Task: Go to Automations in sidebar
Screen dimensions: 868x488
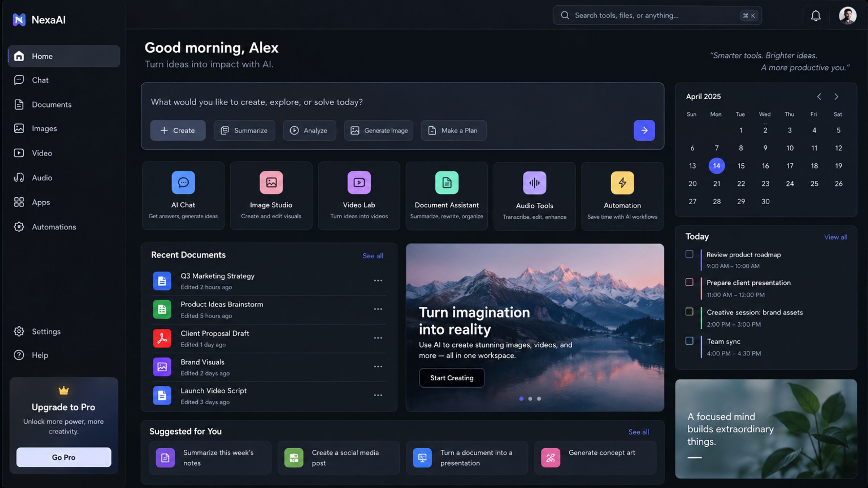Action: click(x=64, y=227)
